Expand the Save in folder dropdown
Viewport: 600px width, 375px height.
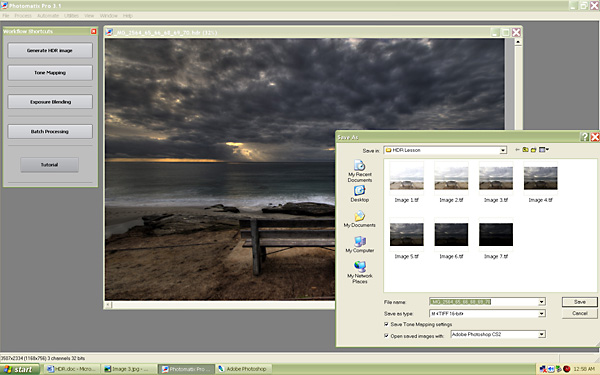point(503,150)
